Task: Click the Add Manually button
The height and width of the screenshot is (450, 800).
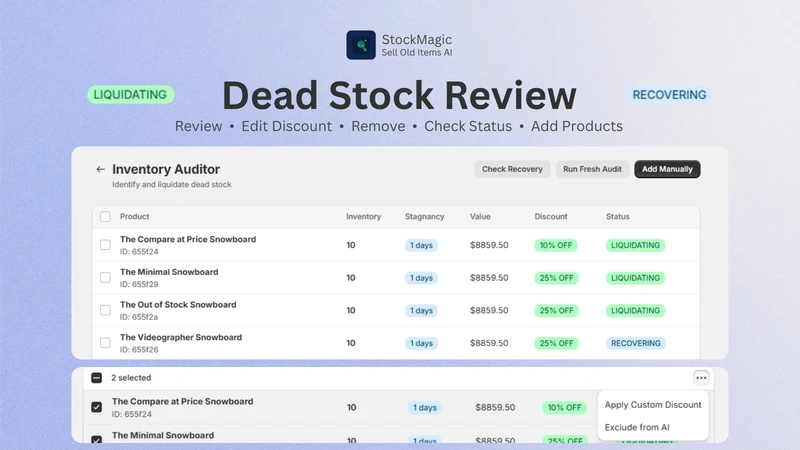Action: (667, 169)
